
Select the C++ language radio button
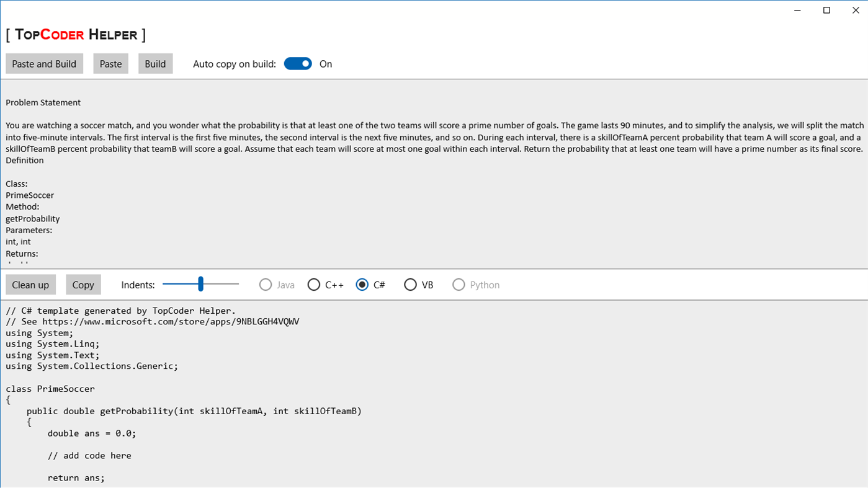pos(326,285)
